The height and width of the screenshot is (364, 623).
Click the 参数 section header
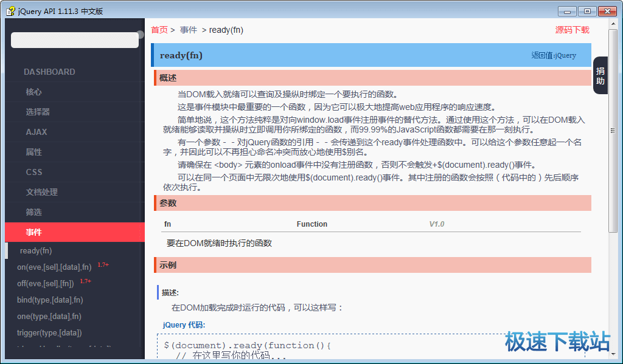[373, 203]
